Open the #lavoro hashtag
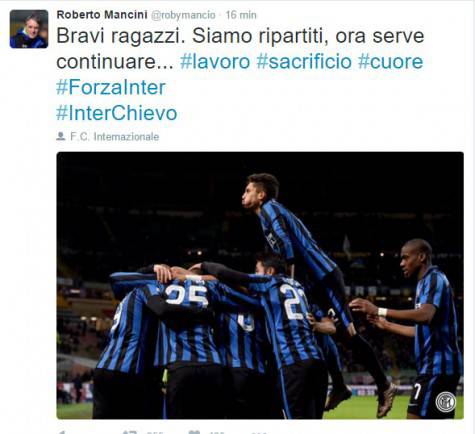475x434 pixels. pos(215,62)
